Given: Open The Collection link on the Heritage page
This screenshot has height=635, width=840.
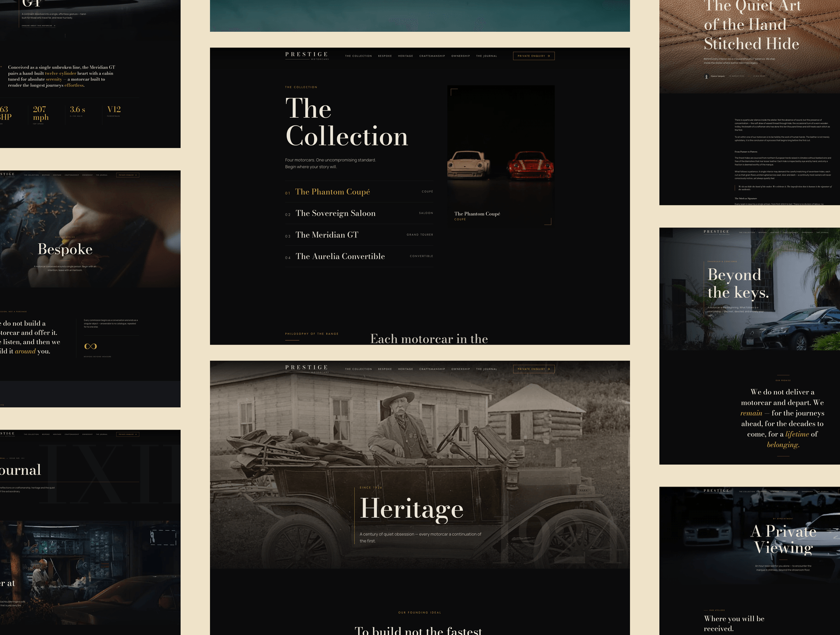Looking at the screenshot, I should [x=358, y=369].
